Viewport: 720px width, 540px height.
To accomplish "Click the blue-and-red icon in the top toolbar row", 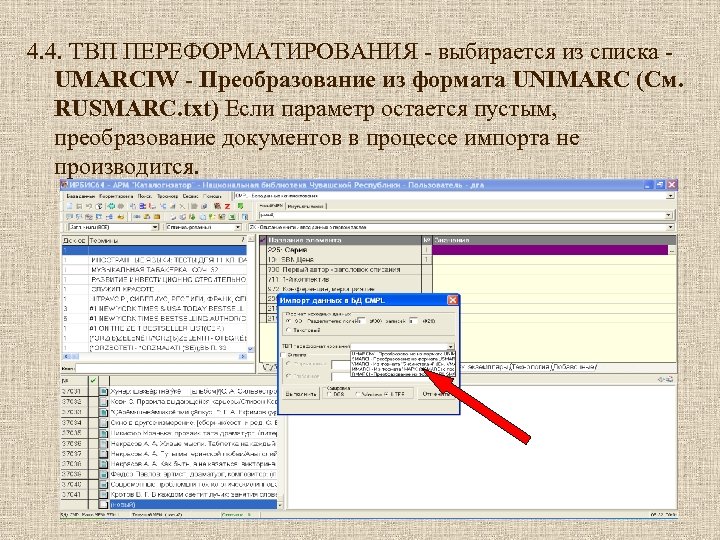I will point(143,206).
